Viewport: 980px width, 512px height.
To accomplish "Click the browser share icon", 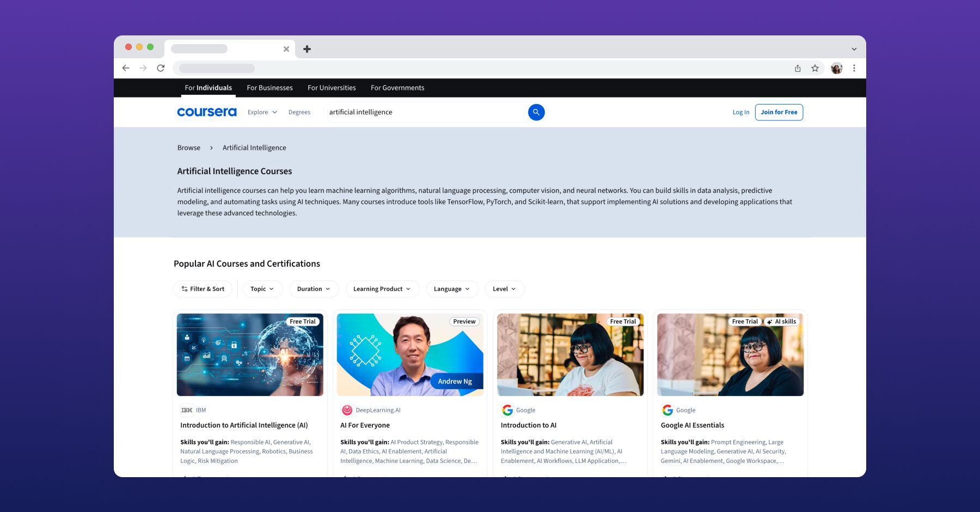I will [x=798, y=68].
